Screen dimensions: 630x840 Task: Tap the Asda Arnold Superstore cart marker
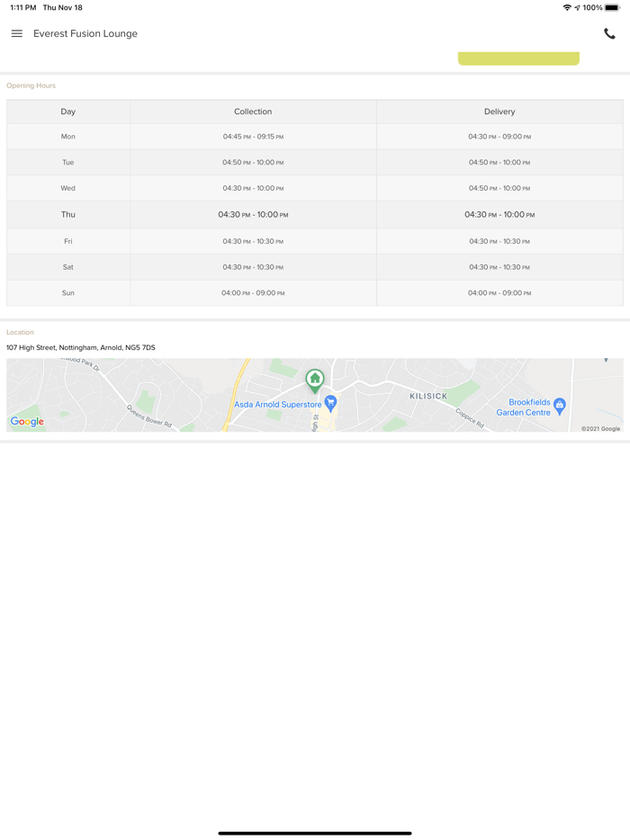[x=331, y=403]
